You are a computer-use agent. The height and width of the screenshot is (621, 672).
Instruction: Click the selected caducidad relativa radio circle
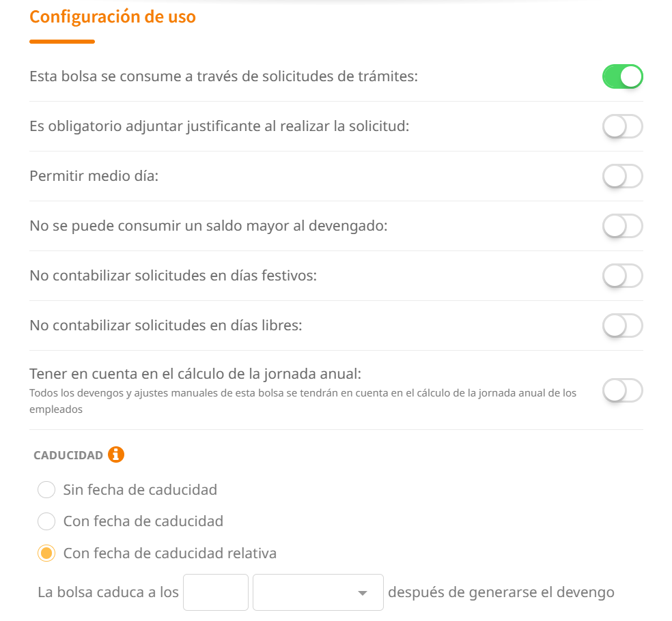pyautogui.click(x=46, y=553)
